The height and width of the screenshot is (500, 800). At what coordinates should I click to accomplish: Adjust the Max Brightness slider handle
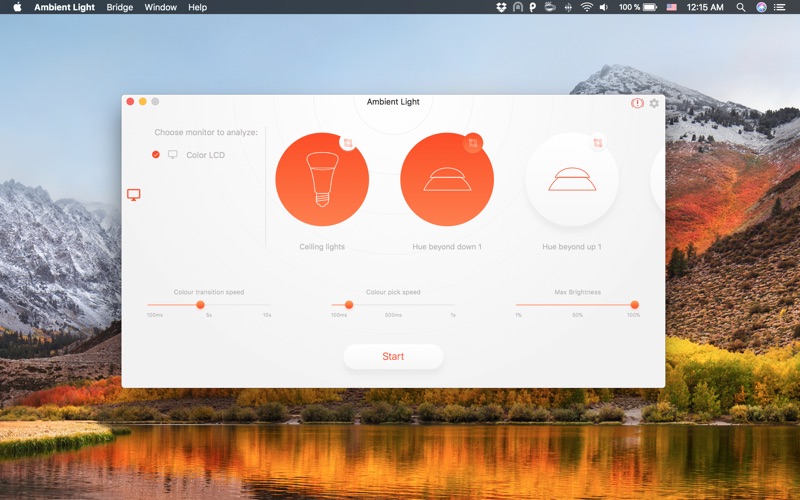(635, 305)
